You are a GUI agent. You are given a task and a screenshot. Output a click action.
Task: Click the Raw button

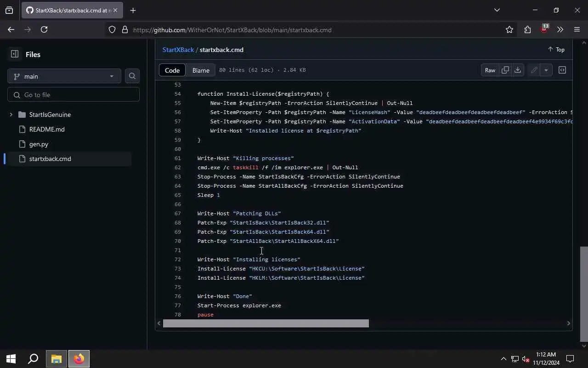490,70
